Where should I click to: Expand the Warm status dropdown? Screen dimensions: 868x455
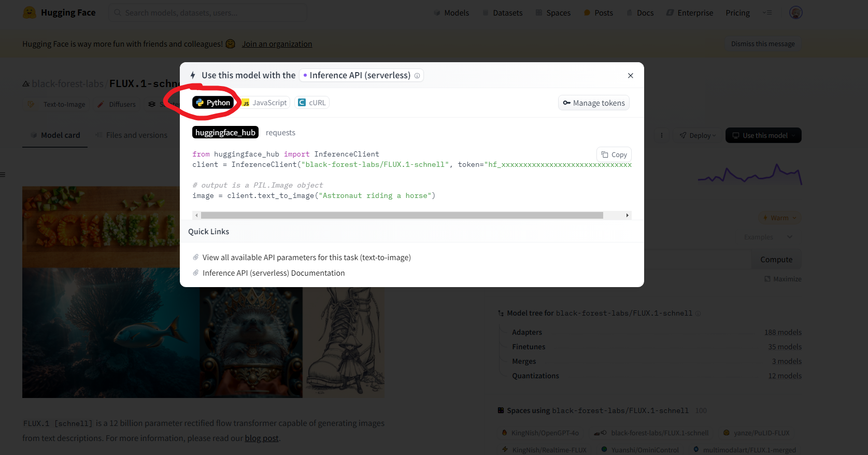click(779, 218)
